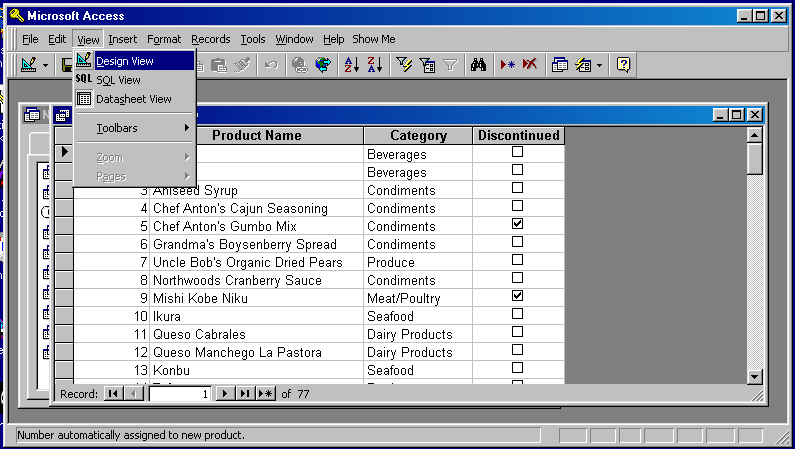795x449 pixels.
Task: Open the Database Window icon
Action: tap(560, 65)
